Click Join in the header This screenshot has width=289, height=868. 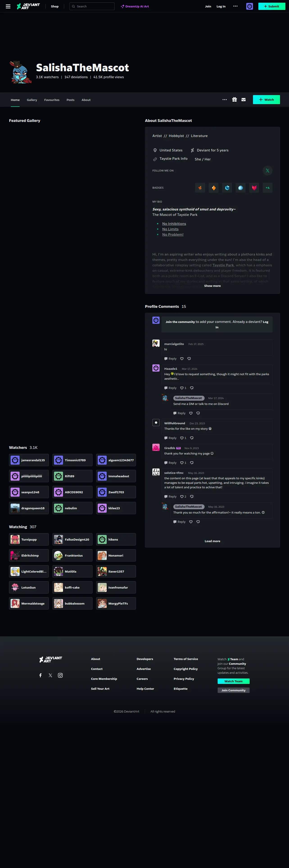(x=208, y=6)
